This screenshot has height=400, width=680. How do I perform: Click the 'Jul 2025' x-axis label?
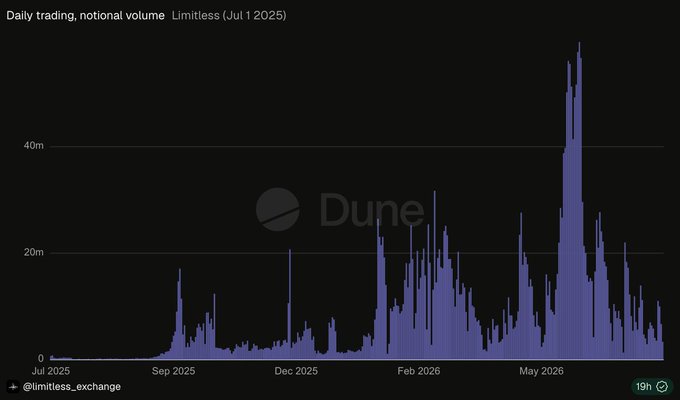click(51, 371)
